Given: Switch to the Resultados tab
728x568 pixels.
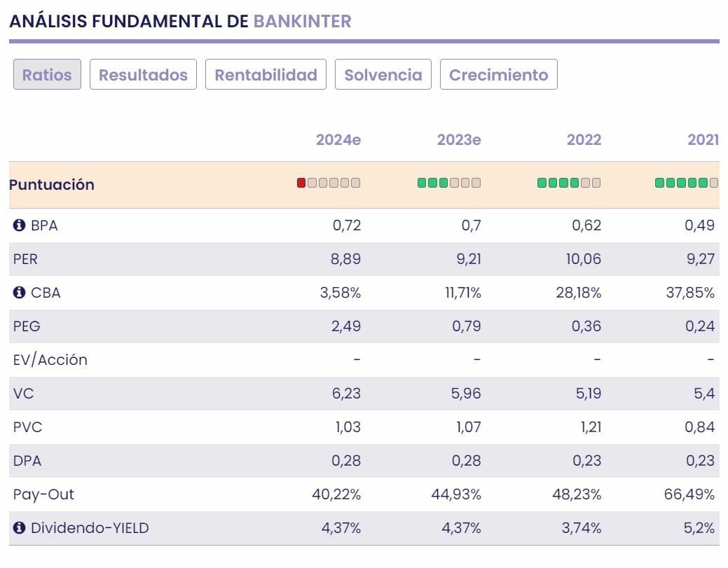Looking at the screenshot, I should pyautogui.click(x=143, y=75).
